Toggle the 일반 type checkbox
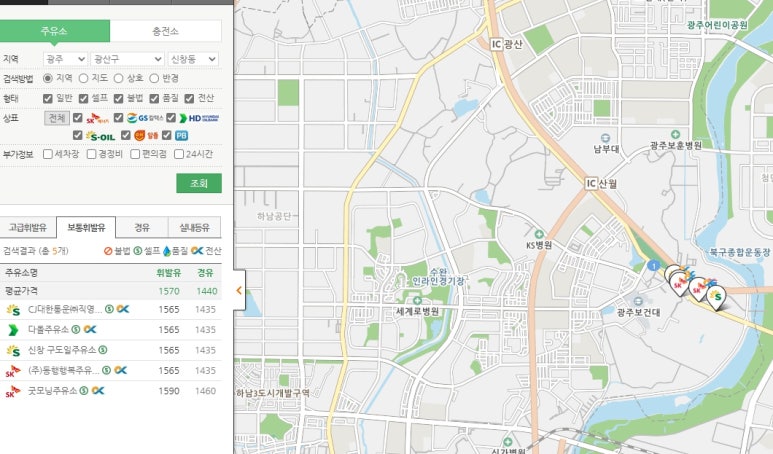Viewport: 773px width, 454px height. pyautogui.click(x=48, y=99)
